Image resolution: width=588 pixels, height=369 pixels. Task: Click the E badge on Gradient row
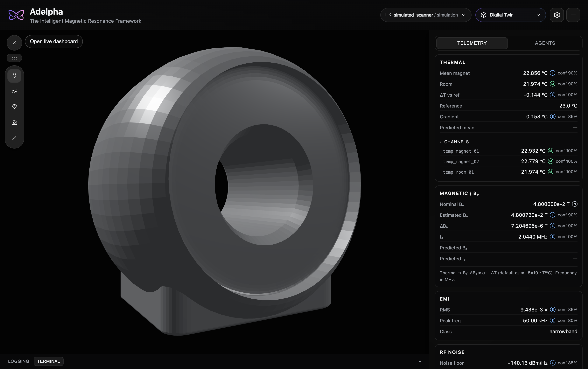(553, 117)
